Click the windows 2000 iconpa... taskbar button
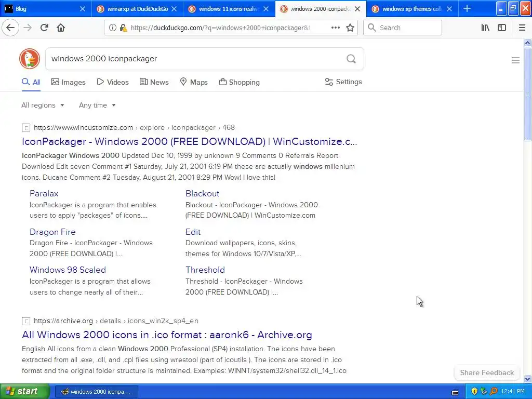The height and width of the screenshot is (399, 532). 96,392
